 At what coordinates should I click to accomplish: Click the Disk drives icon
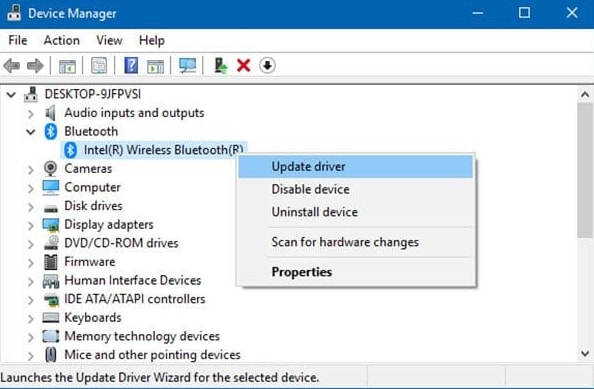coord(51,208)
